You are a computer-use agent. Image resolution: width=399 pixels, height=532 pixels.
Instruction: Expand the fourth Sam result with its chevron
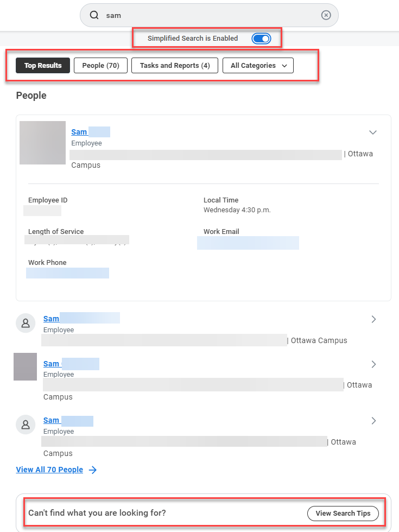(x=373, y=421)
